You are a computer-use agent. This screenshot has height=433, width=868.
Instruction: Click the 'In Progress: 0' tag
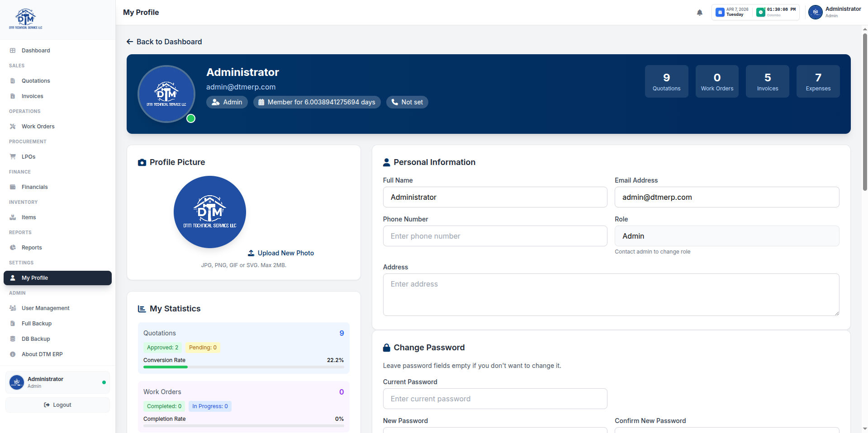point(210,406)
